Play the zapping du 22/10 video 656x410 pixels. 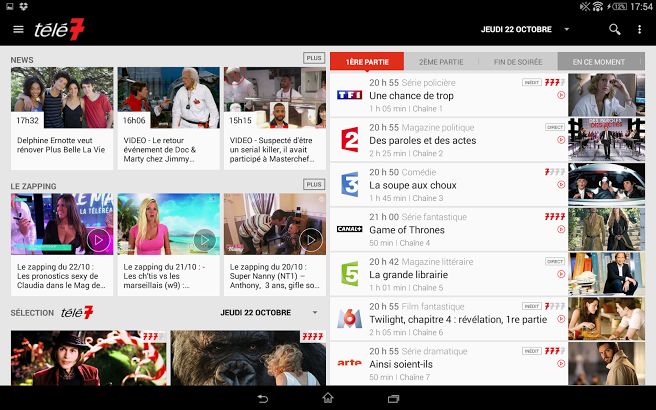click(x=98, y=240)
